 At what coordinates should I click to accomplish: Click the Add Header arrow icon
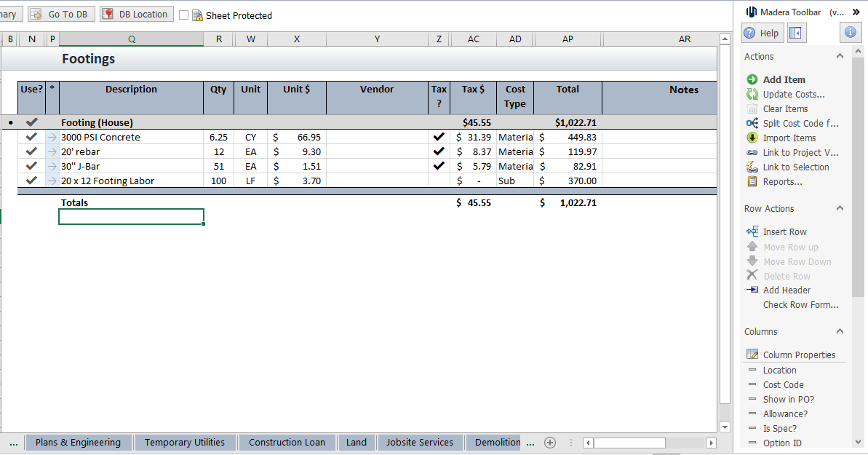point(752,290)
